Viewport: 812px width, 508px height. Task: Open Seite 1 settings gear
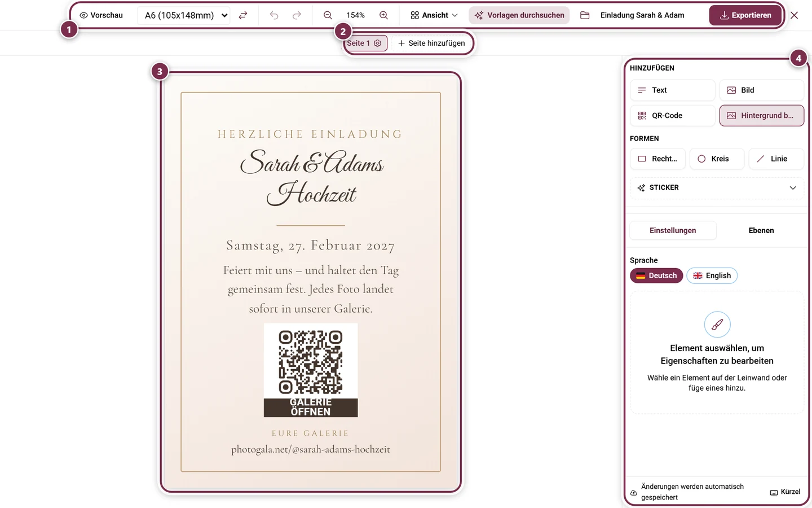(378, 43)
